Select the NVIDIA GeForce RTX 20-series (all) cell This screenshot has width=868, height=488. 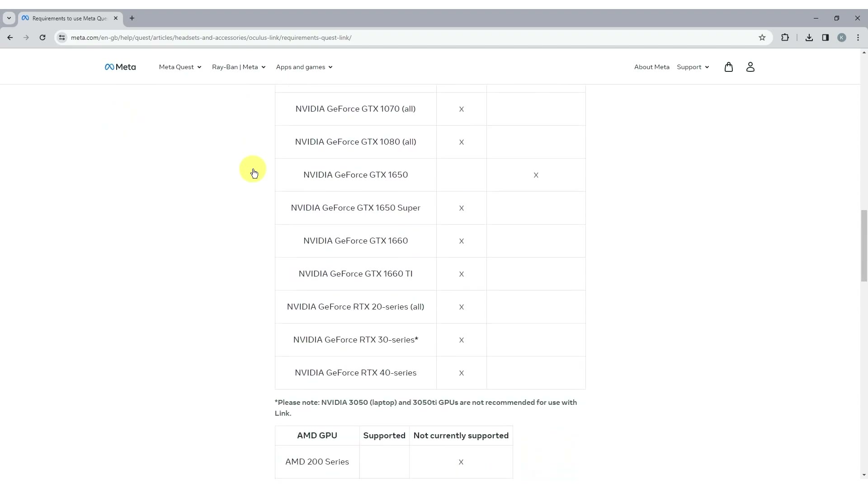coord(356,307)
